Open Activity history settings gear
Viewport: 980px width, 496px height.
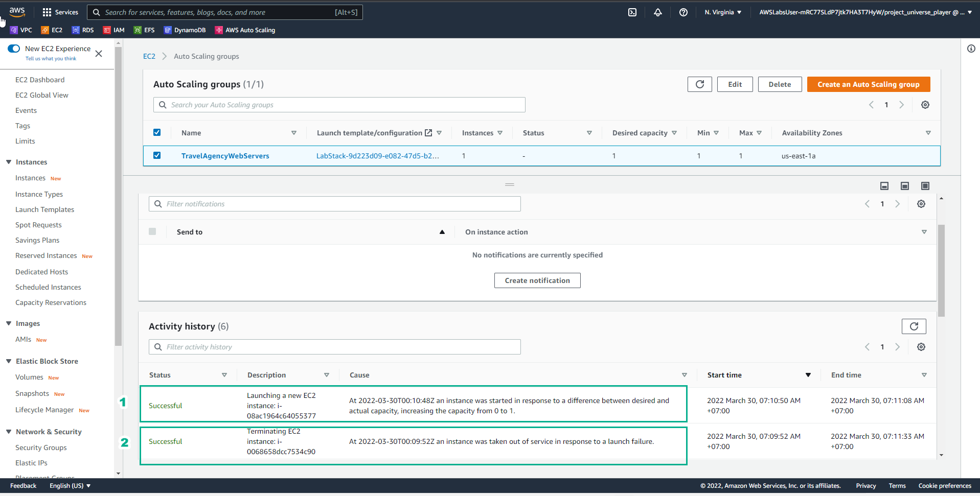(x=921, y=347)
